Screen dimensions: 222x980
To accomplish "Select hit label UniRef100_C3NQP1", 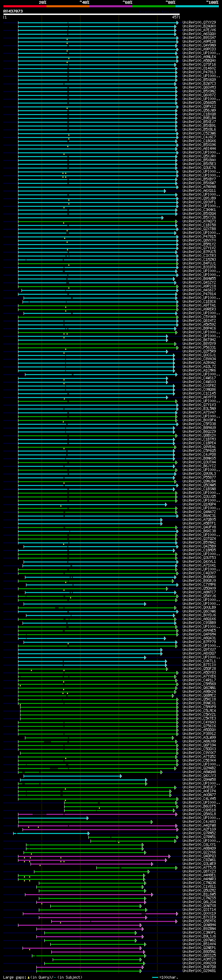I will click(199, 932).
